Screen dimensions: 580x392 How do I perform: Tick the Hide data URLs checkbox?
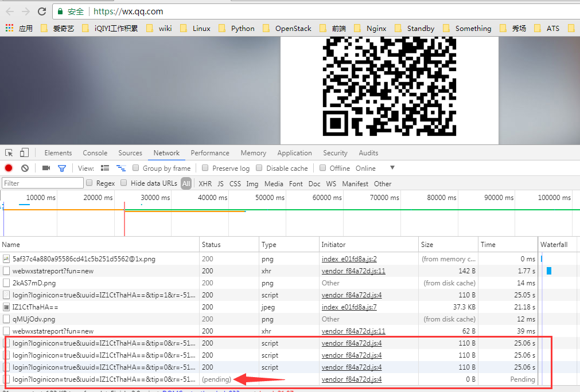(123, 182)
